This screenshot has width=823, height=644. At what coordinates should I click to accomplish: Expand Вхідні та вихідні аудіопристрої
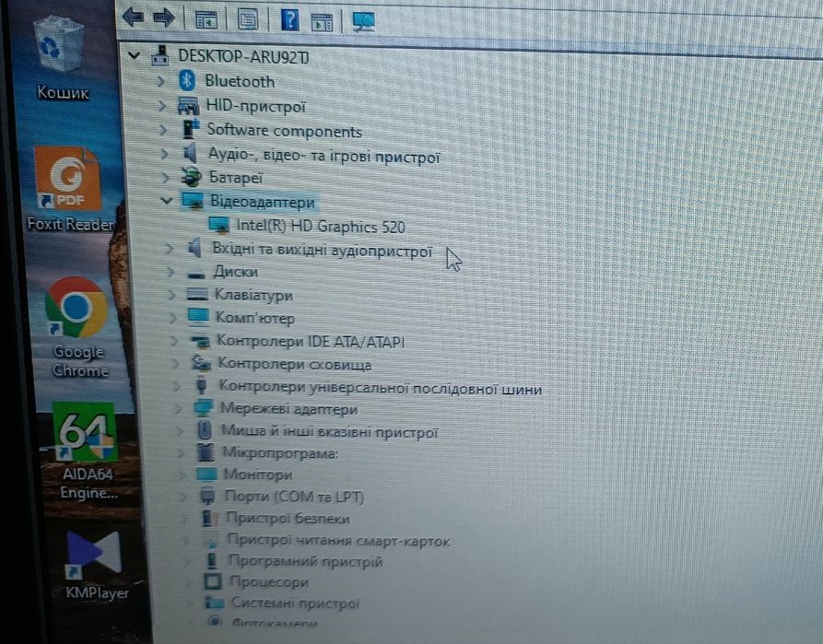(169, 248)
